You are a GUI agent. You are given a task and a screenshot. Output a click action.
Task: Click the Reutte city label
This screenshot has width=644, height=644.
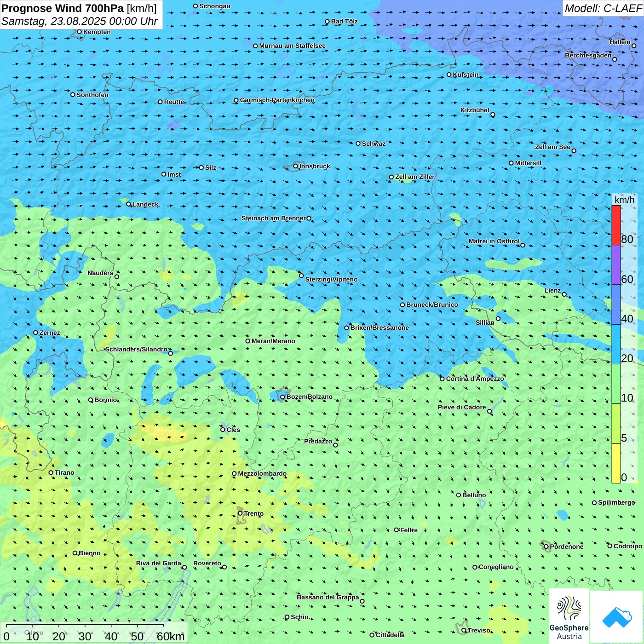(174, 102)
